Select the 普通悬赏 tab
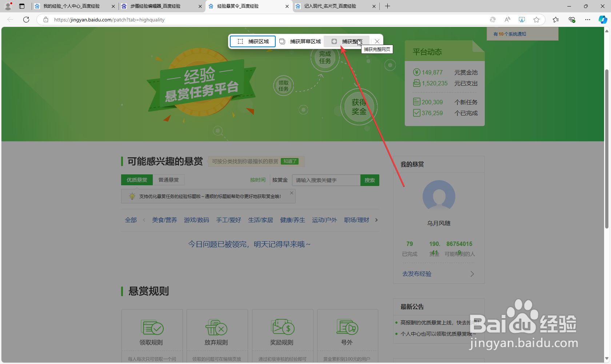611x364 pixels. click(168, 180)
